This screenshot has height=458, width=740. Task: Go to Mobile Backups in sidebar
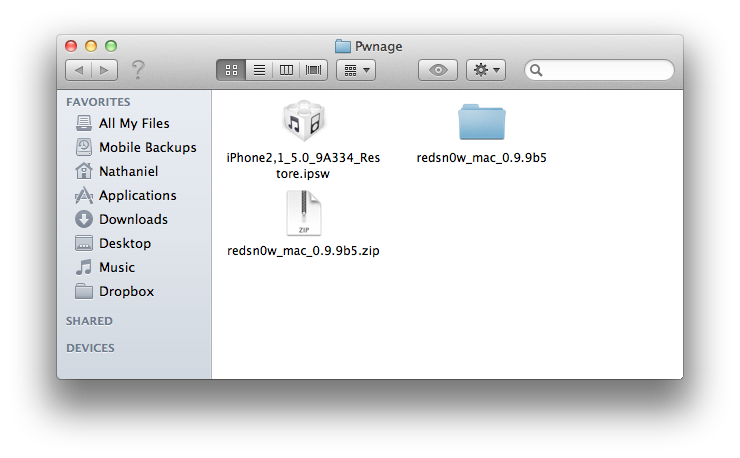click(x=147, y=147)
